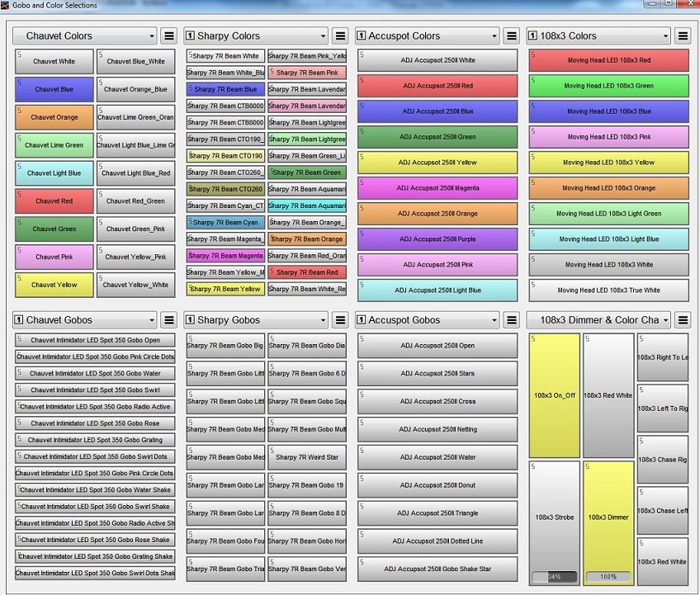This screenshot has height=595, width=700.
Task: Activate 108x3 Left To Right effect
Action: coord(663,408)
